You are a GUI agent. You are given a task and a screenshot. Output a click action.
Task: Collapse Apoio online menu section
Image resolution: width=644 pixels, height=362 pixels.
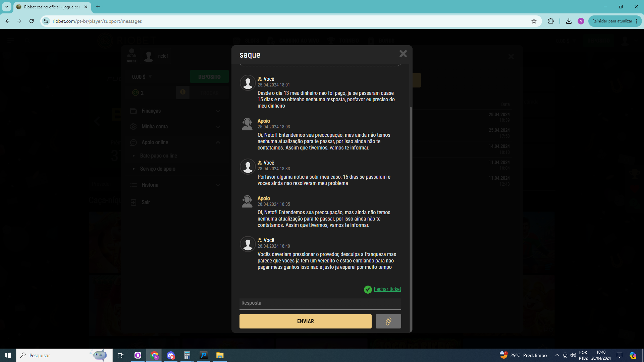175,142
